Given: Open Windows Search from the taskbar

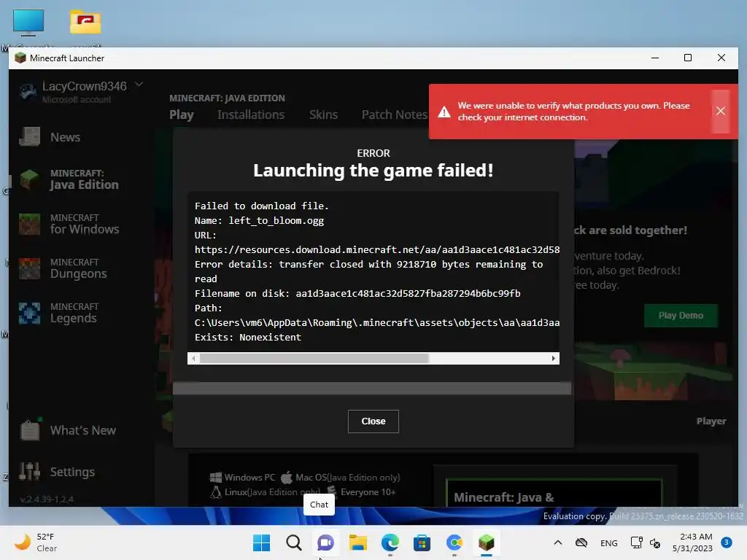Looking at the screenshot, I should pyautogui.click(x=293, y=542).
